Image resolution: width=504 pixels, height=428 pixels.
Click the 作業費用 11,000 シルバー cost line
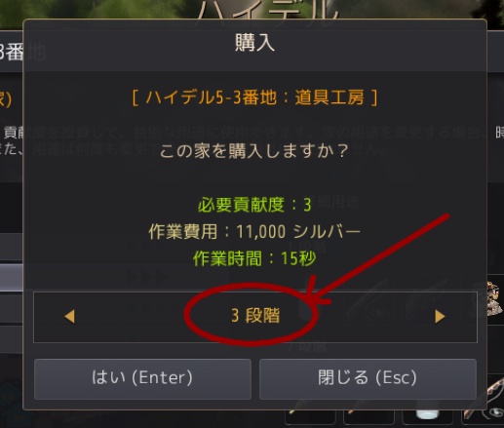pyautogui.click(x=254, y=232)
